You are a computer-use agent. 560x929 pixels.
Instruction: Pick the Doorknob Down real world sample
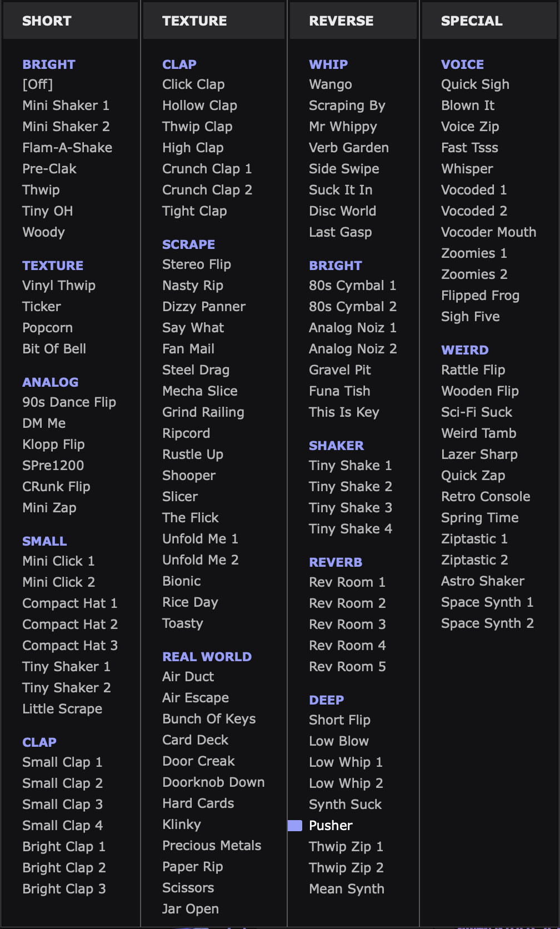click(x=213, y=782)
